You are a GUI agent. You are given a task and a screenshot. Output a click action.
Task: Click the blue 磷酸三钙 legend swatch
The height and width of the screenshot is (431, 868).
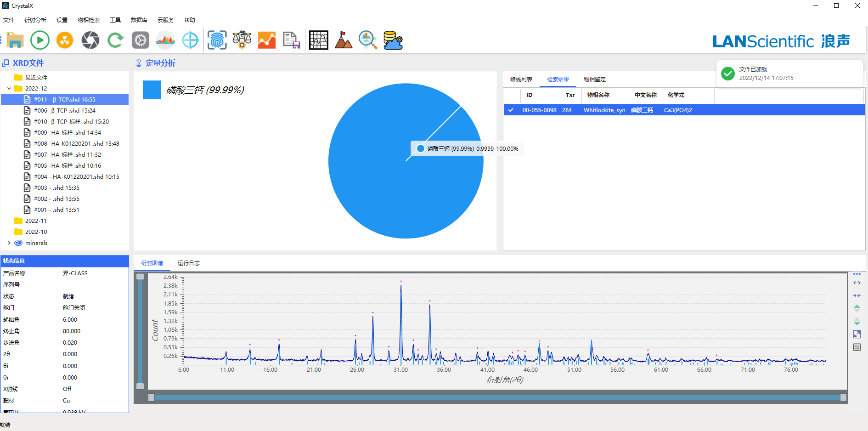[152, 90]
